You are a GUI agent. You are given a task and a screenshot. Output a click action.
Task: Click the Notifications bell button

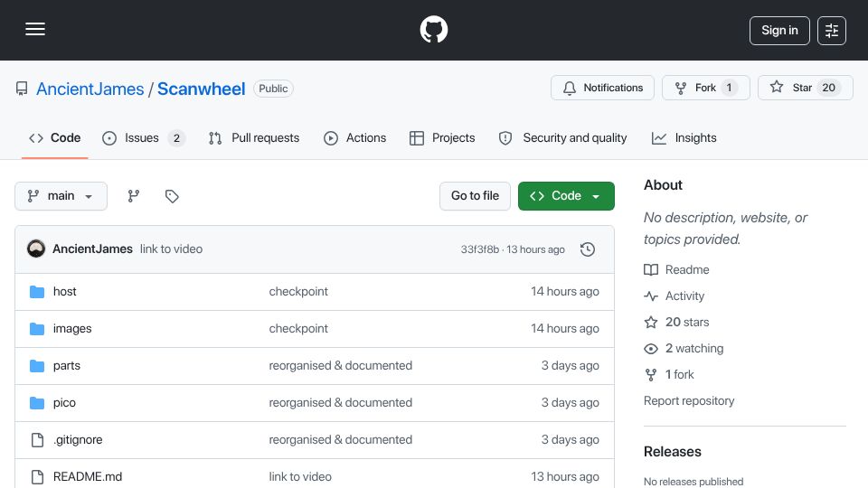tap(602, 88)
